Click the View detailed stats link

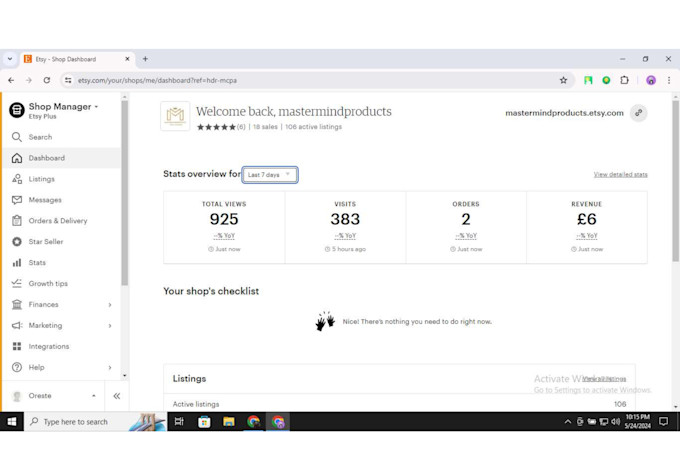point(620,174)
